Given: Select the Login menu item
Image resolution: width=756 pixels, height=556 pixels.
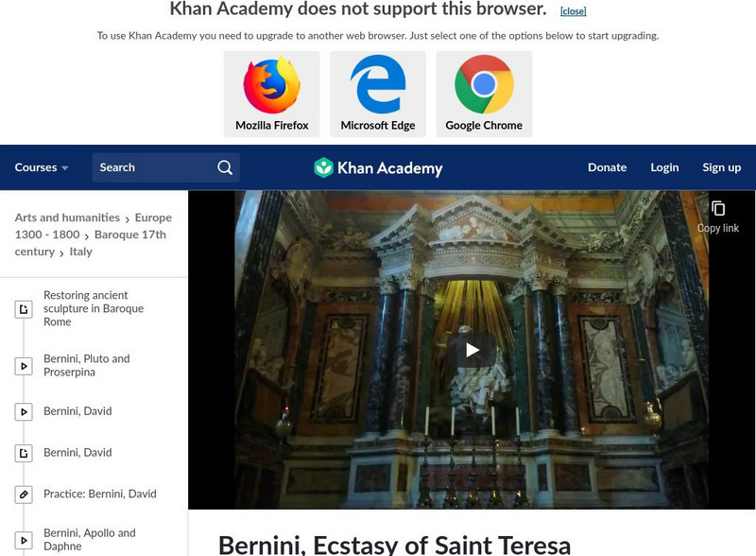Looking at the screenshot, I should point(664,166).
